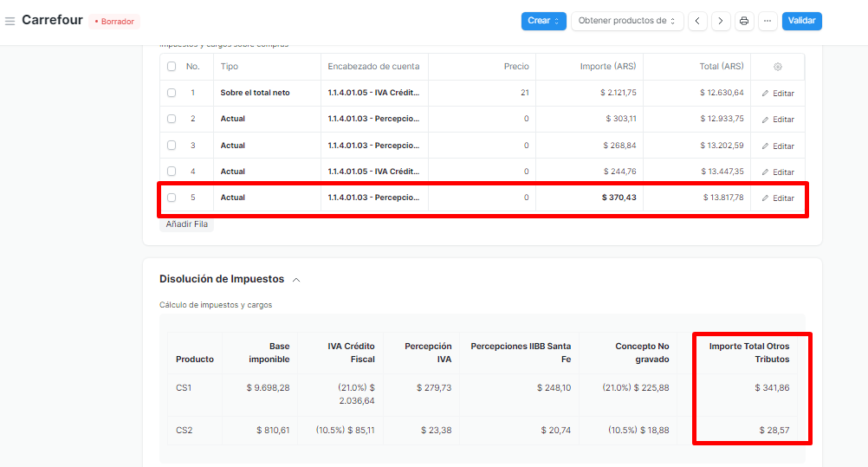The height and width of the screenshot is (467, 868).
Task: Add a row with Añadir Fila
Action: coord(186,224)
